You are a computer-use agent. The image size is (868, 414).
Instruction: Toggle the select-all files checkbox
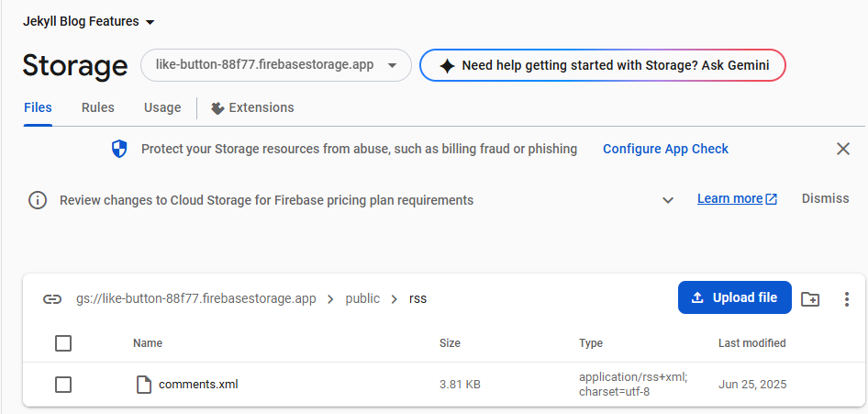click(x=63, y=343)
